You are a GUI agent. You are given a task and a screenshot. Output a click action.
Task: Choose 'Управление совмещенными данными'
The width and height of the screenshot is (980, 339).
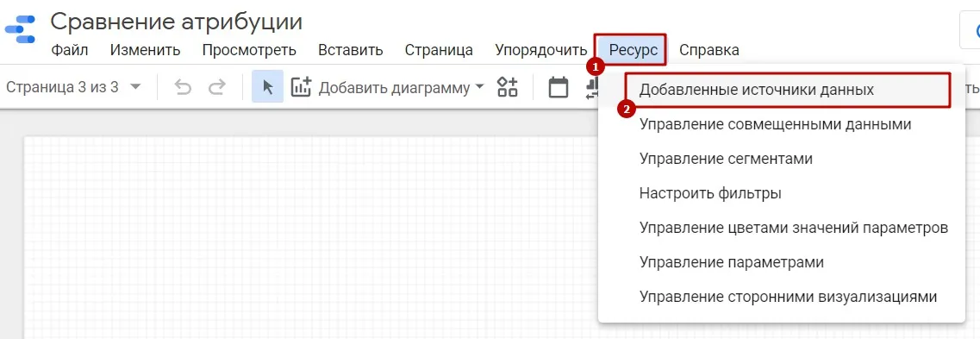(781, 124)
